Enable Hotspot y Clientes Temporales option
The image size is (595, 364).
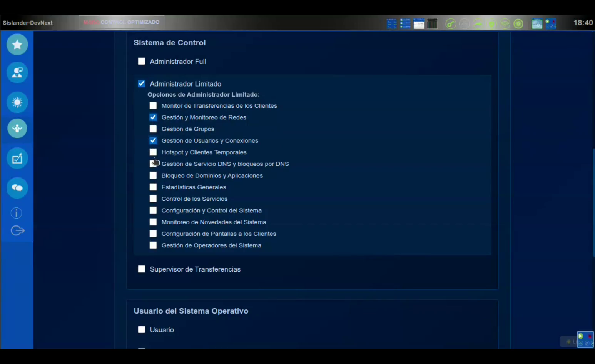(153, 152)
